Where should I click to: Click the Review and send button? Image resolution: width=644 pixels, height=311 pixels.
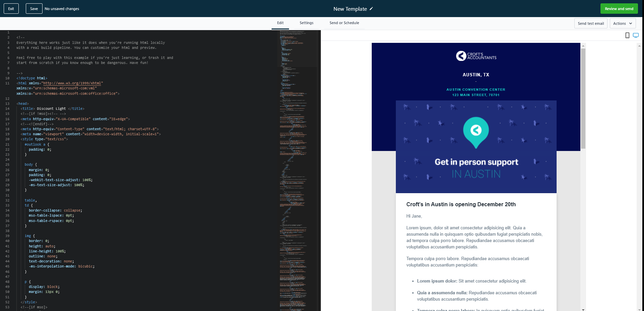pyautogui.click(x=619, y=9)
